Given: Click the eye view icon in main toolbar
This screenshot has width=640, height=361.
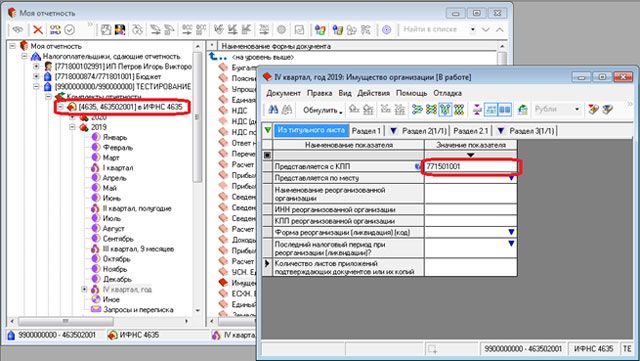Looking at the screenshot, I should point(17,29).
